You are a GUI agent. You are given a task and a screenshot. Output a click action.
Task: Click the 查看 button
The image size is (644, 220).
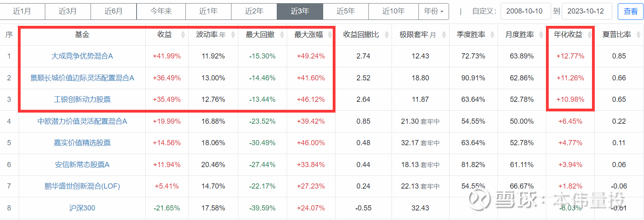pyautogui.click(x=631, y=11)
